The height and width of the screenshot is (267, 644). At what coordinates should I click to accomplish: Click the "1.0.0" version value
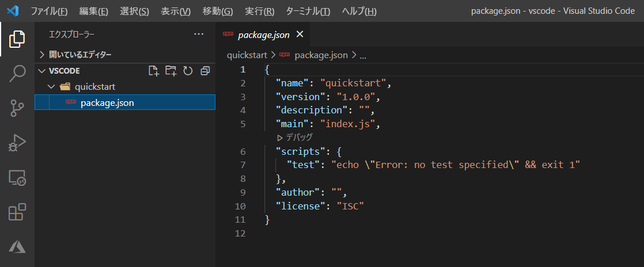(x=355, y=97)
